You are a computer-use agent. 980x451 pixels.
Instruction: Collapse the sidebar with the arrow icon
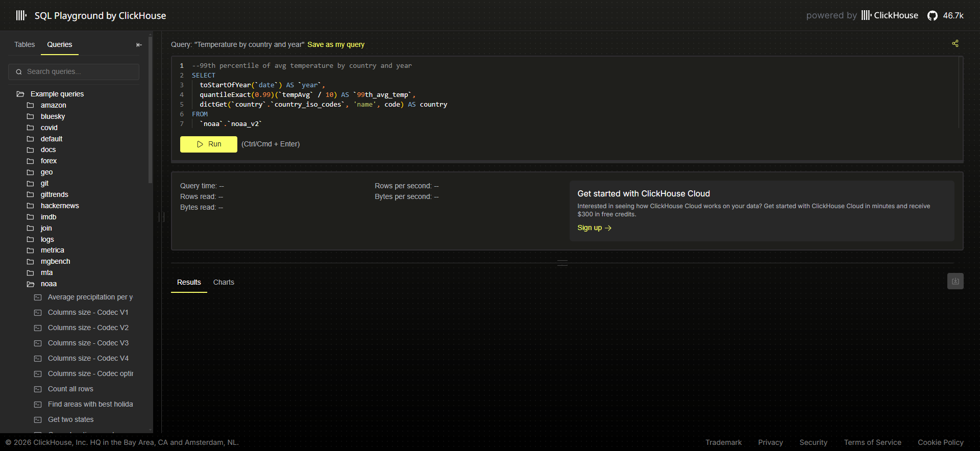click(139, 45)
